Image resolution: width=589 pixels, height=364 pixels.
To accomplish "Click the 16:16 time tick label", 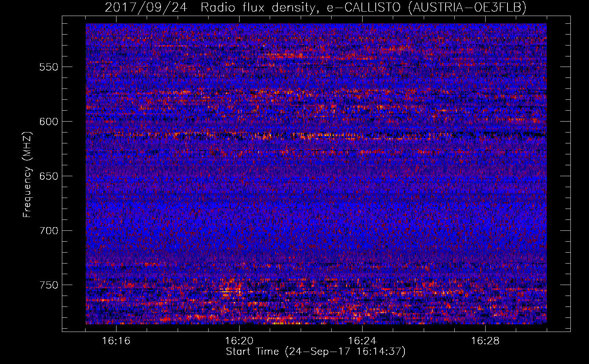I will pyautogui.click(x=116, y=341).
